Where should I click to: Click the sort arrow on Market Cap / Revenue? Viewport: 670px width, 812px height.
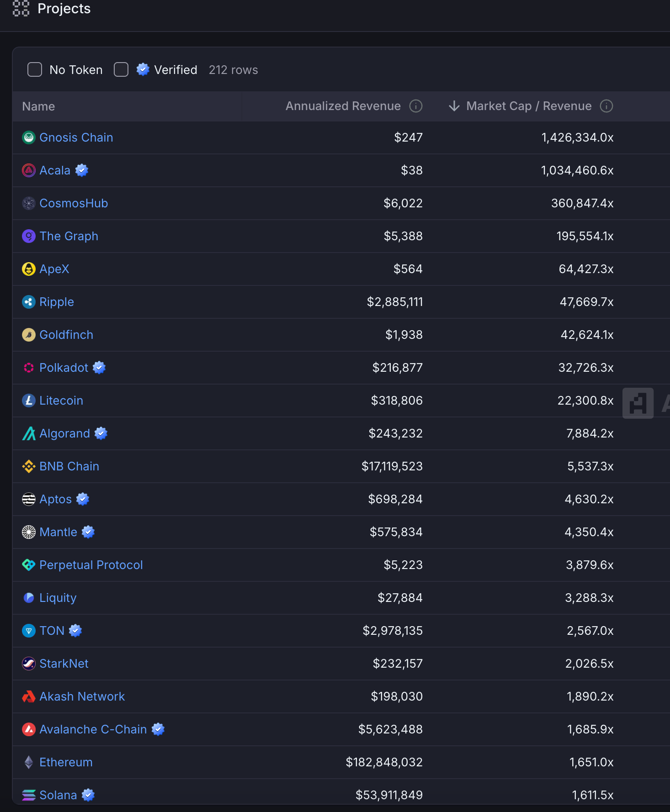pyautogui.click(x=454, y=106)
